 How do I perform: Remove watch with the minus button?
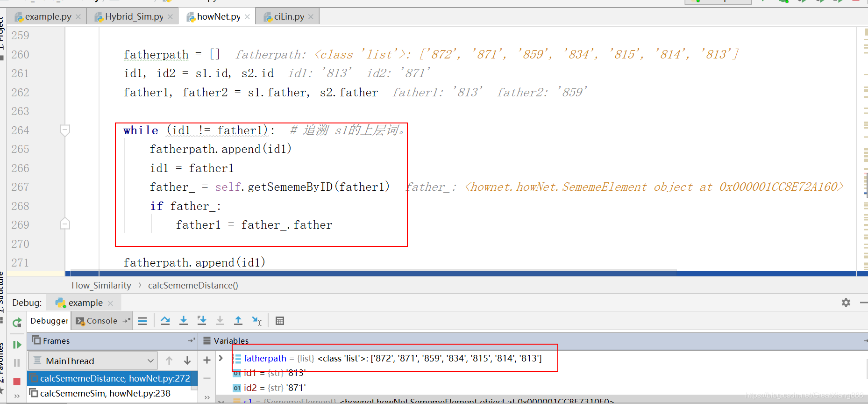click(207, 378)
